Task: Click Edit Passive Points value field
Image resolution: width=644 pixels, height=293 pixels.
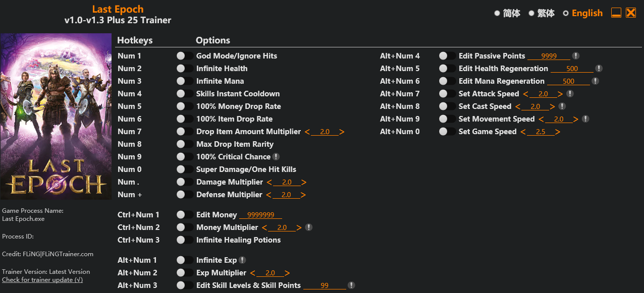Action: point(549,56)
